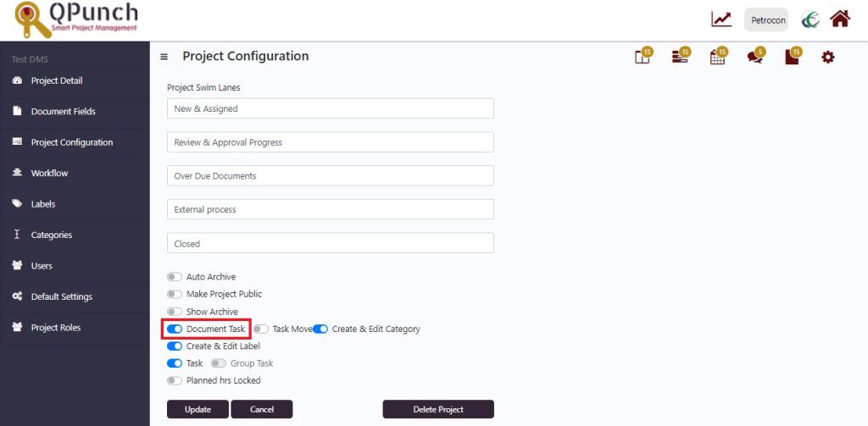Viewport: 868px width, 426px height.
Task: Open the board view icon with badge
Action: point(644,55)
